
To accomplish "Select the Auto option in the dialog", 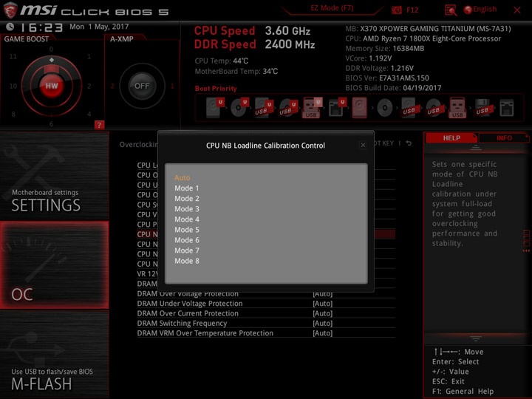I will tap(183, 177).
